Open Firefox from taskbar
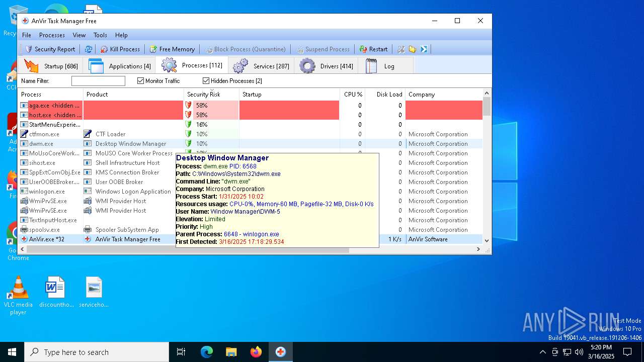The image size is (644, 362). tap(256, 352)
